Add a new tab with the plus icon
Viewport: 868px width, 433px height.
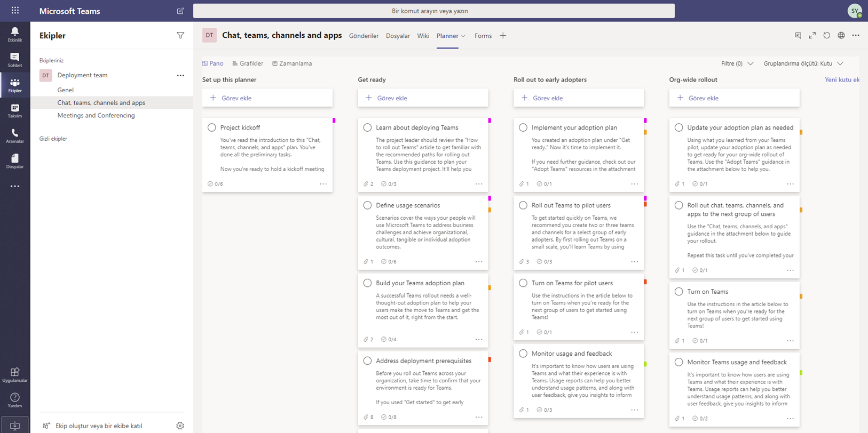tap(503, 36)
